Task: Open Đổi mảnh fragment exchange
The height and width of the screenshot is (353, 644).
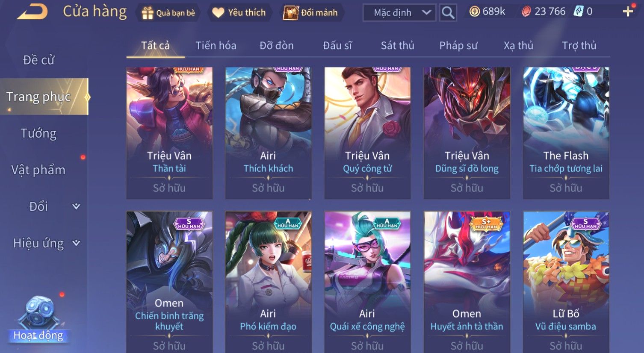Action: [312, 13]
